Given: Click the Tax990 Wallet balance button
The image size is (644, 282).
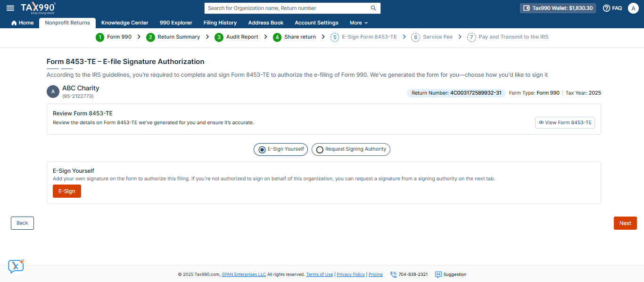Looking at the screenshot, I should (x=558, y=8).
